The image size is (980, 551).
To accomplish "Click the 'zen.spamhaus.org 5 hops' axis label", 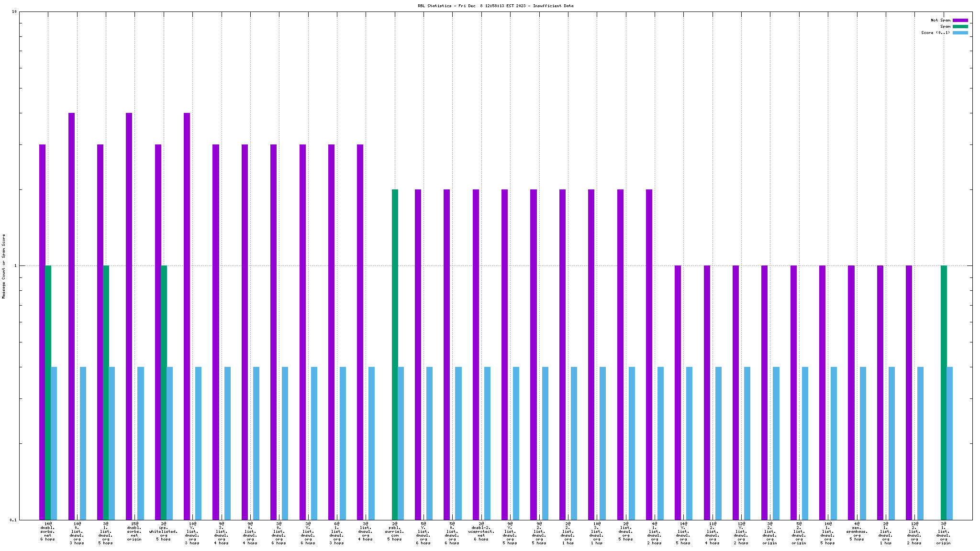I will 857,531.
